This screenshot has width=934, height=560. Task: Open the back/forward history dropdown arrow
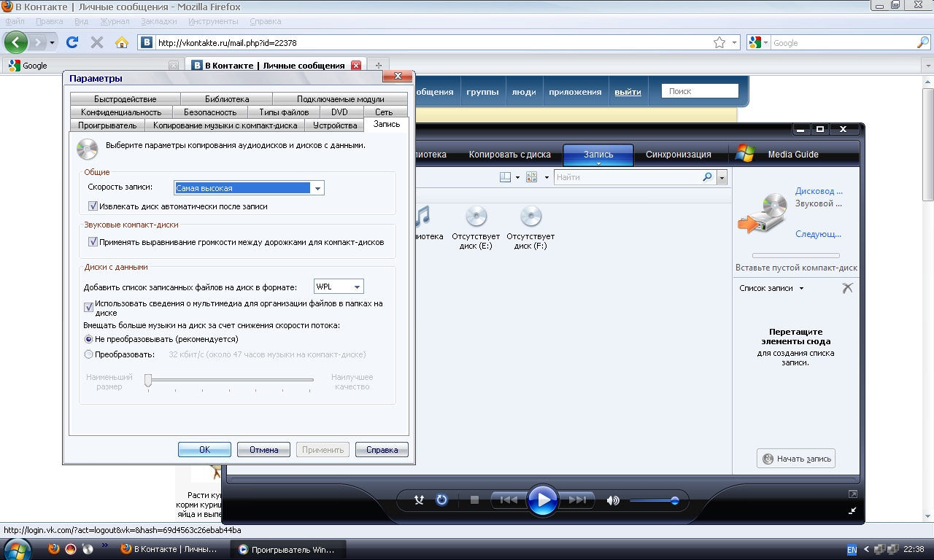coord(52,42)
